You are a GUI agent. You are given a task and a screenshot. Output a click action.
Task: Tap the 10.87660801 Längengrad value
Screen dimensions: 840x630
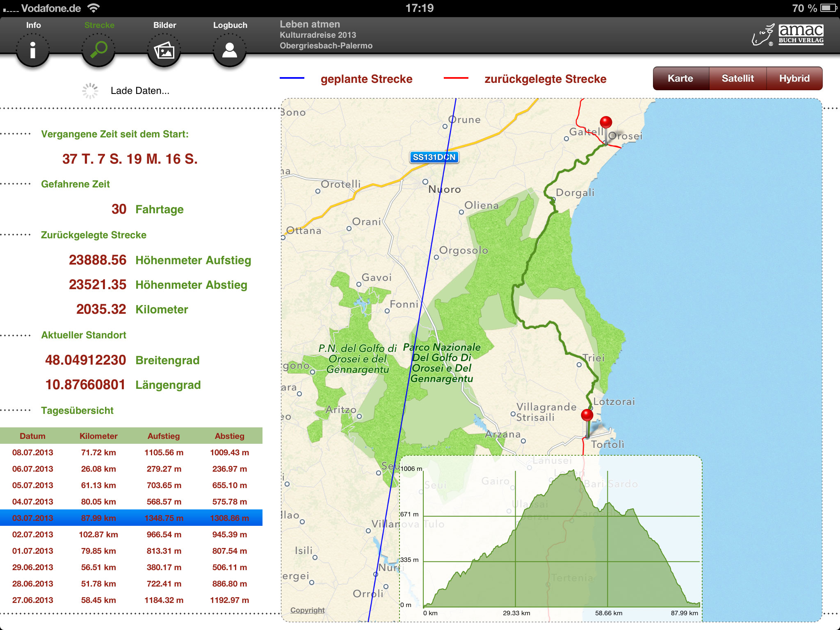pos(85,385)
